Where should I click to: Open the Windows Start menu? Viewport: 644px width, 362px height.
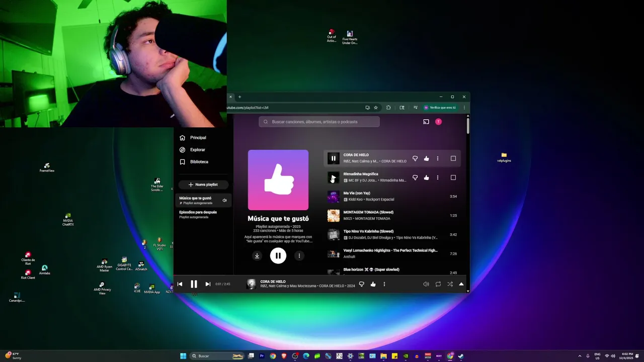click(183, 356)
